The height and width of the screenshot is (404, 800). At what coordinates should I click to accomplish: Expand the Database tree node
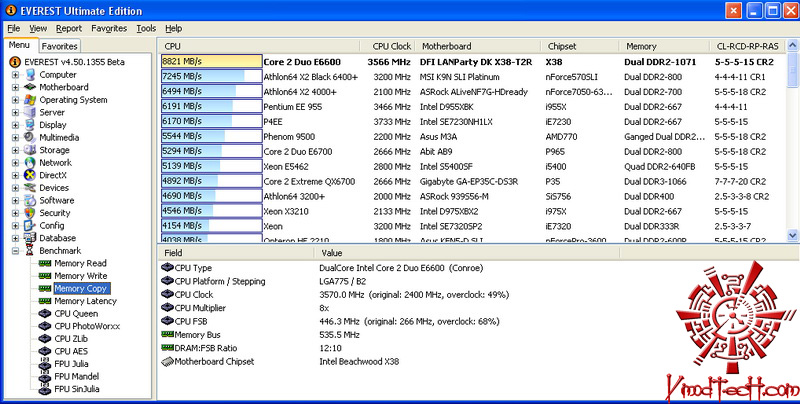point(15,238)
